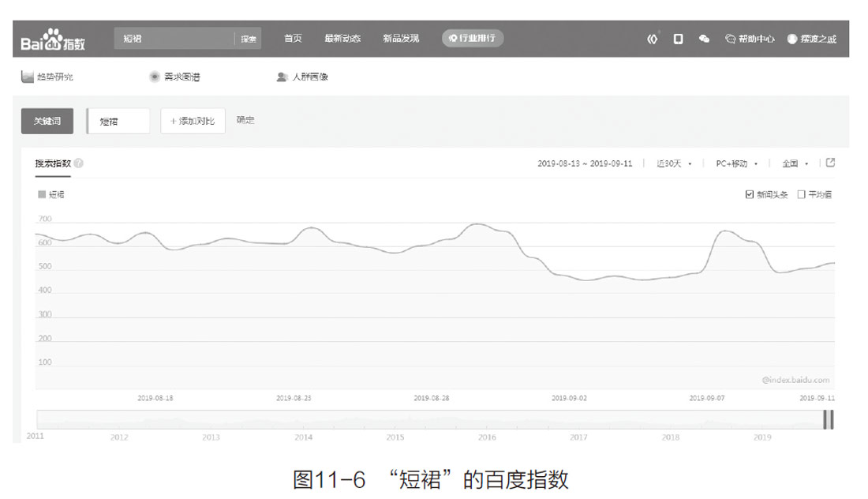Click the 确定 confirm link
Screen dimensions: 868x499
coord(245,121)
